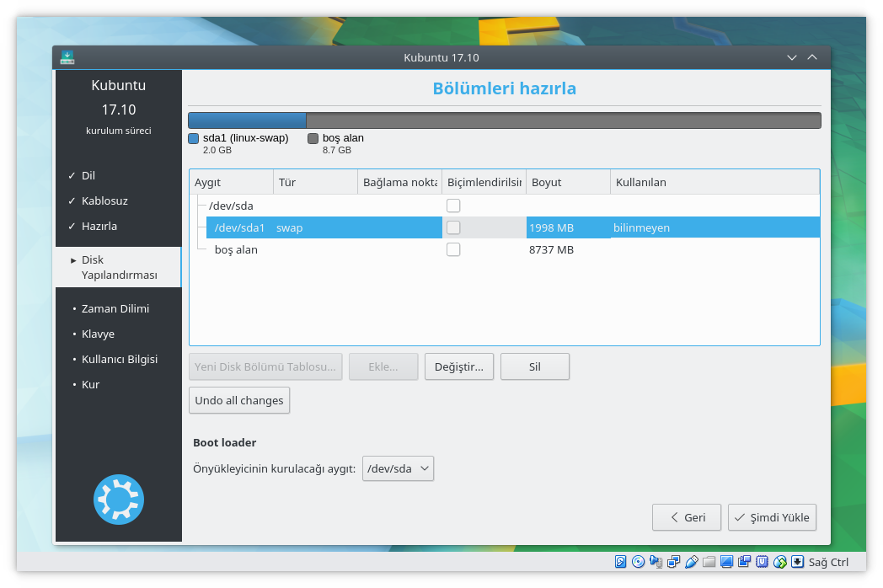Click the VirtualBox audio and microphone icon
This screenshot has width=883, height=588.
(x=656, y=562)
